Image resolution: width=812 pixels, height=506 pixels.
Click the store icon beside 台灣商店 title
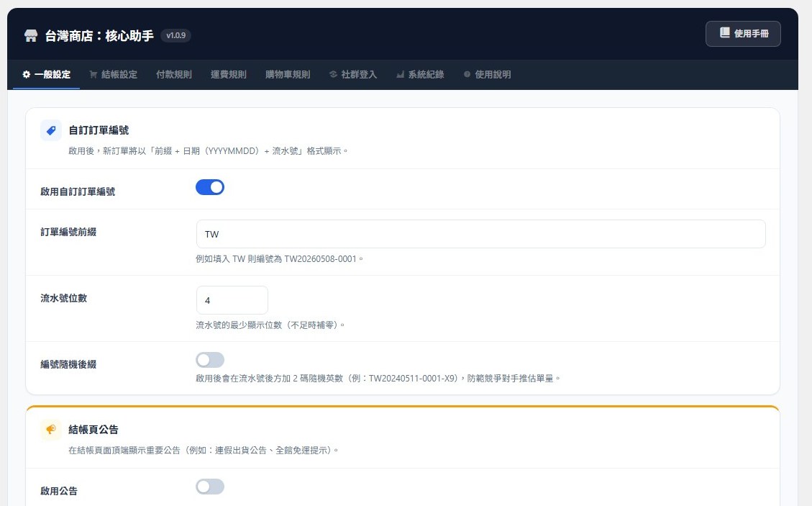(31, 35)
